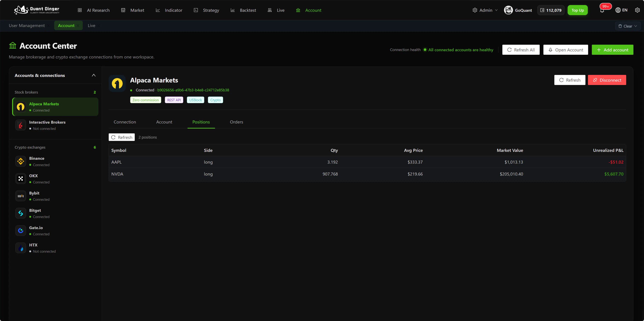Click the connection health status text
Viewport: 644px width, 321px height.
[x=461, y=50]
